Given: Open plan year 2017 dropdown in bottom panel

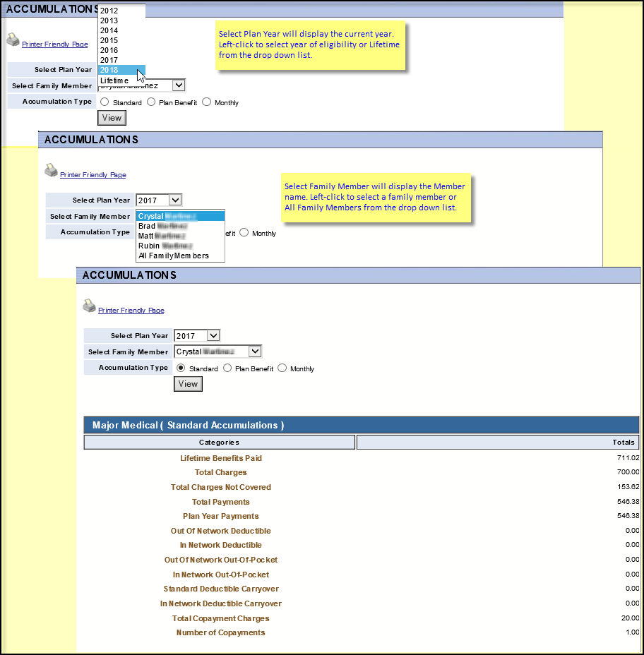Looking at the screenshot, I should coord(197,335).
